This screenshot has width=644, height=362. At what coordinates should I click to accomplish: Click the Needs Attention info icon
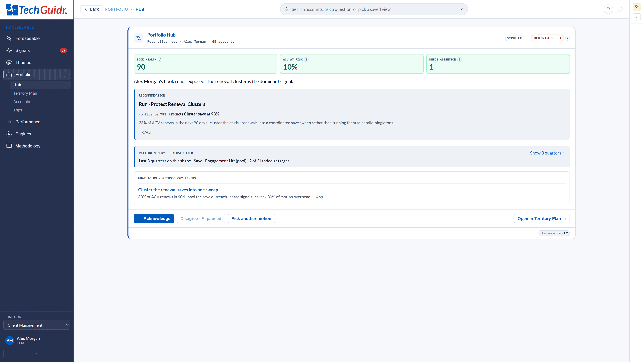(x=460, y=59)
